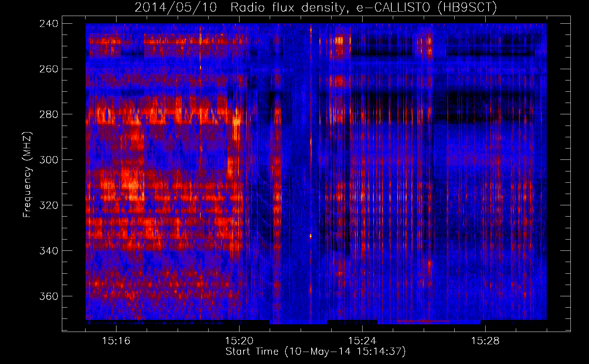Image resolution: width=589 pixels, height=364 pixels.
Task: Click the 15:28 time tick label
Action: 485,341
